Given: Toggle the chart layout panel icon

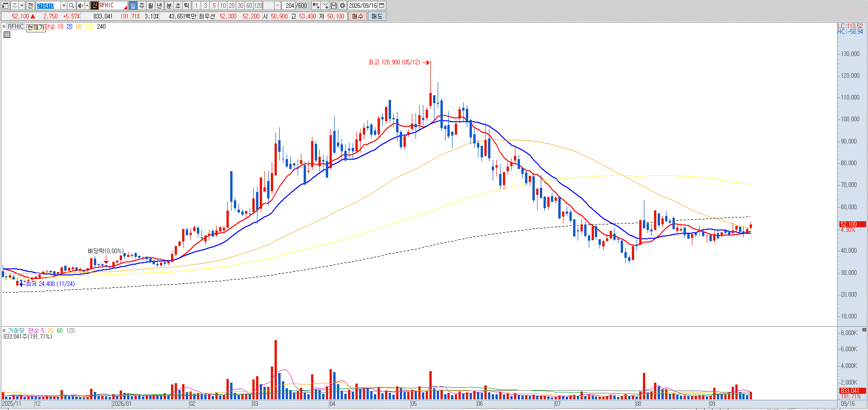Looking at the screenshot, I should (6, 6).
